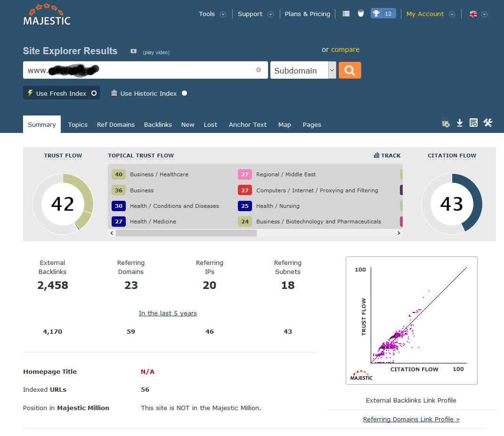This screenshot has height=436, width=504.
Task: Click the tools wrench icon near tabs
Action: point(488,123)
